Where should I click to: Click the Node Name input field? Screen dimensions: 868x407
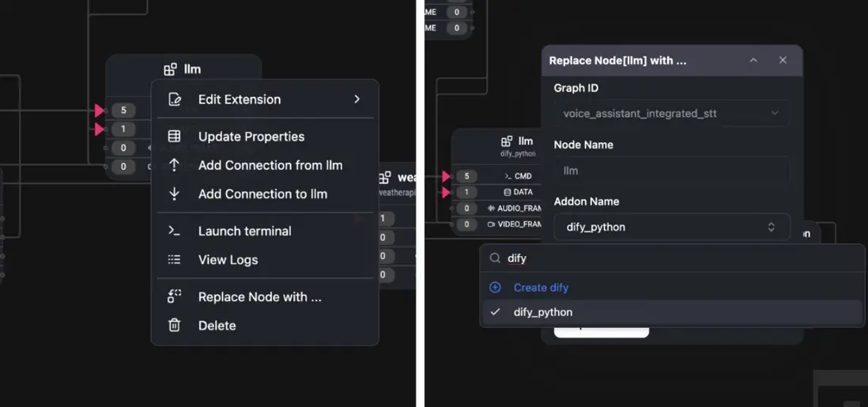coord(672,171)
